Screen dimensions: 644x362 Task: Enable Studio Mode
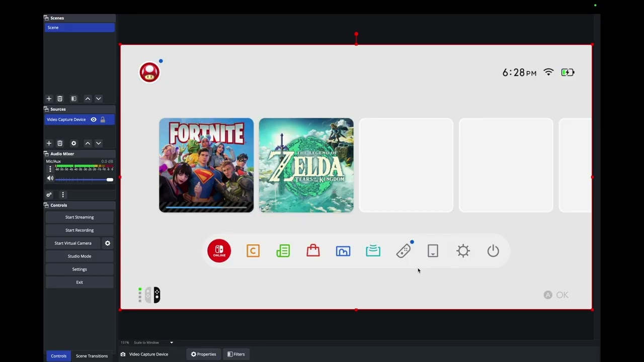coord(79,256)
